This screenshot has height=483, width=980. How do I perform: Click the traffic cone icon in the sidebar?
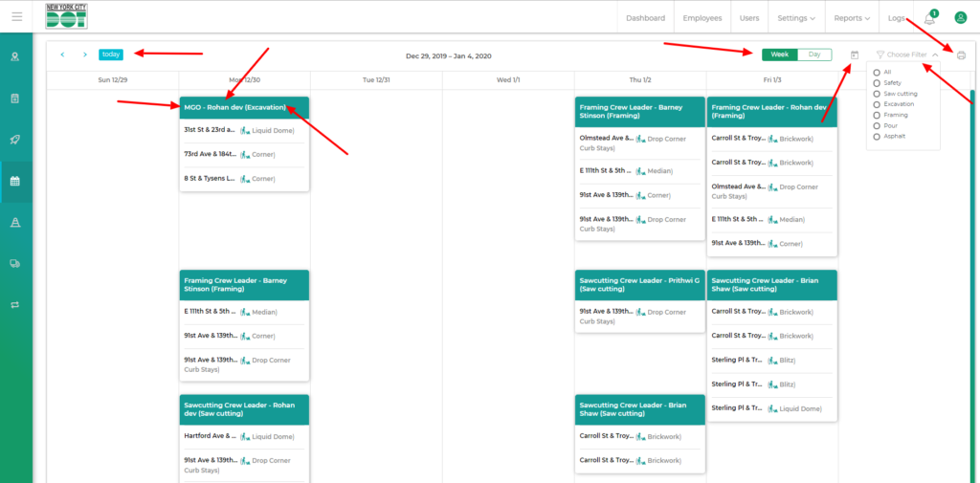click(x=15, y=222)
